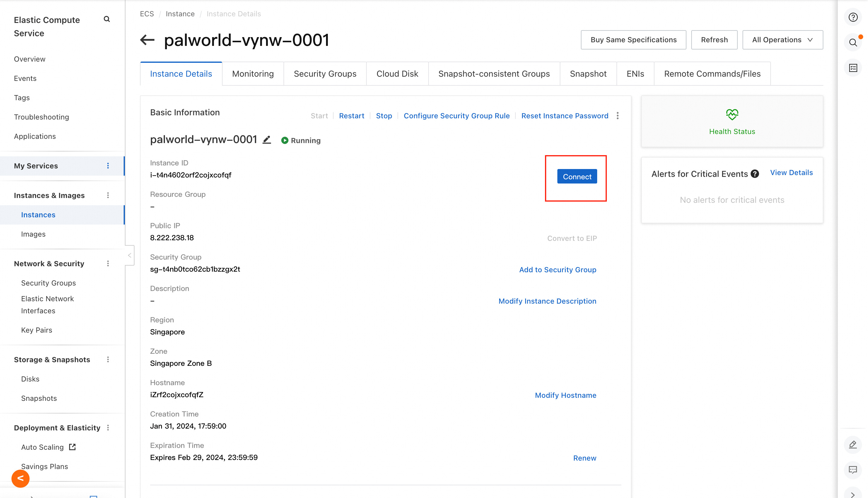
Task: Open the help icon in the right rail
Action: [x=853, y=17]
